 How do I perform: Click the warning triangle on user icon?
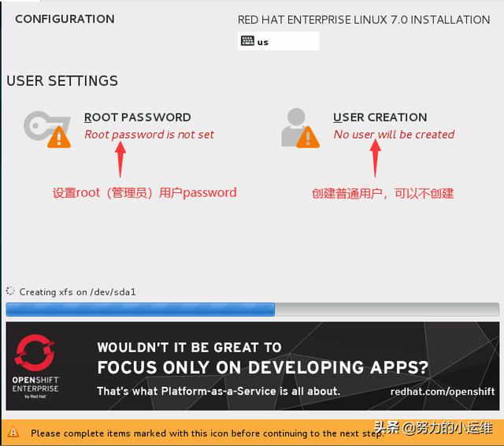point(308,137)
